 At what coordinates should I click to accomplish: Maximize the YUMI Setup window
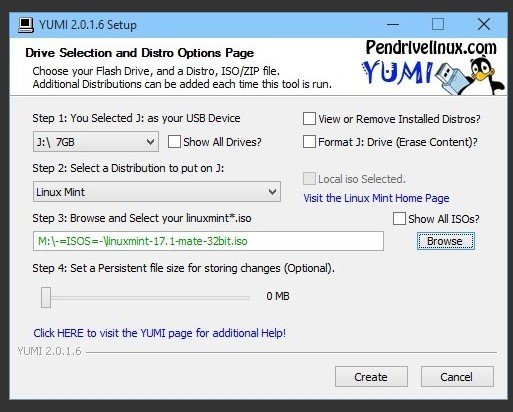click(438, 24)
